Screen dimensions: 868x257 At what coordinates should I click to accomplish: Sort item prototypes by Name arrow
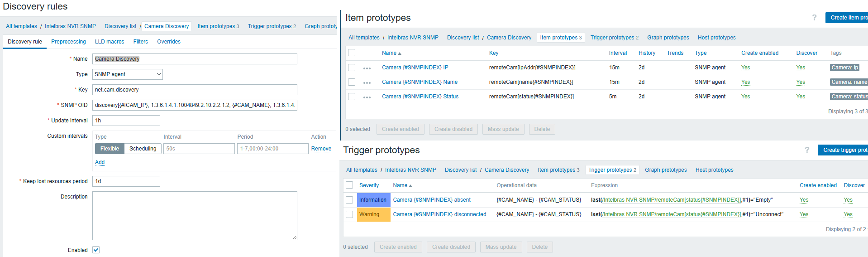coord(400,53)
